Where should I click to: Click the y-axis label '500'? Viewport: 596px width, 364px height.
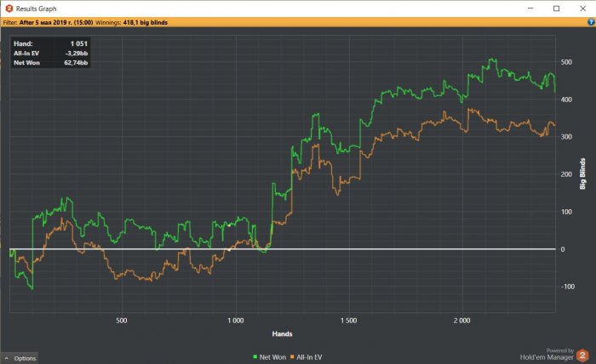566,62
